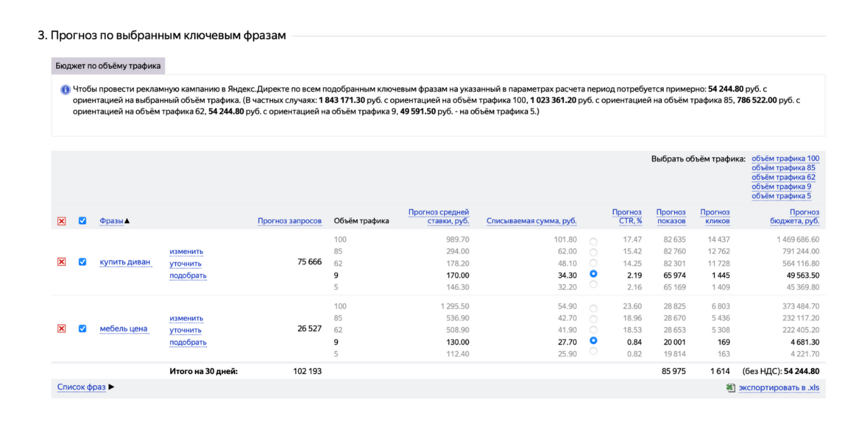
Task: Choose 'объём трафика 100' link
Action: 785,158
